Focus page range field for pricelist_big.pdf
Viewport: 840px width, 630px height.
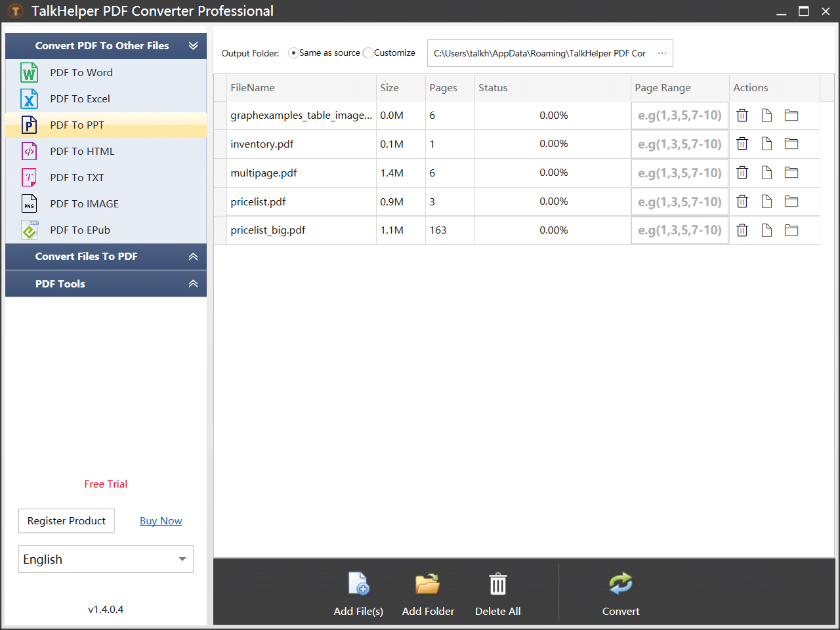(x=680, y=230)
